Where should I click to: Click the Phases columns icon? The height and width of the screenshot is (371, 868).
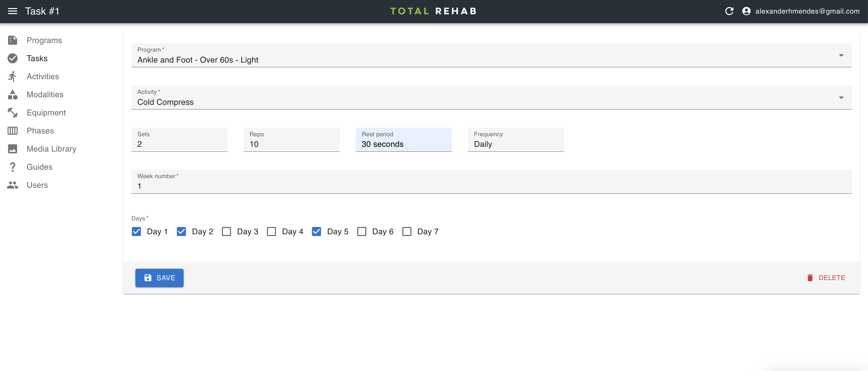coord(13,131)
